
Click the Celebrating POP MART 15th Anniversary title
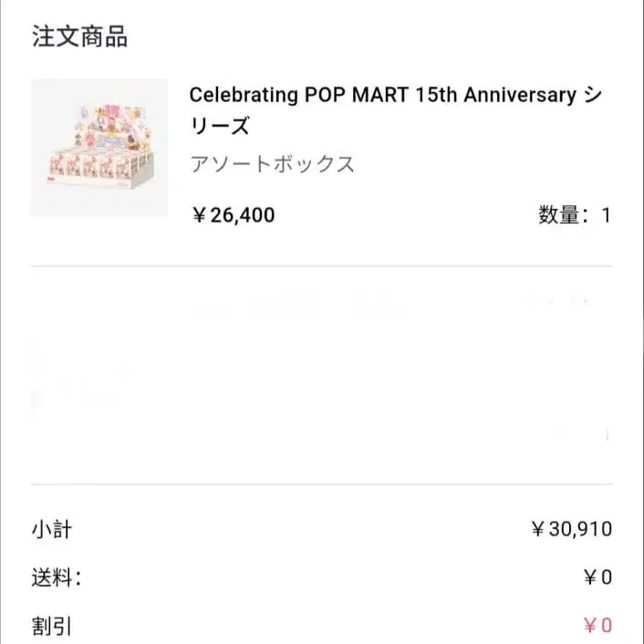pos(383,95)
